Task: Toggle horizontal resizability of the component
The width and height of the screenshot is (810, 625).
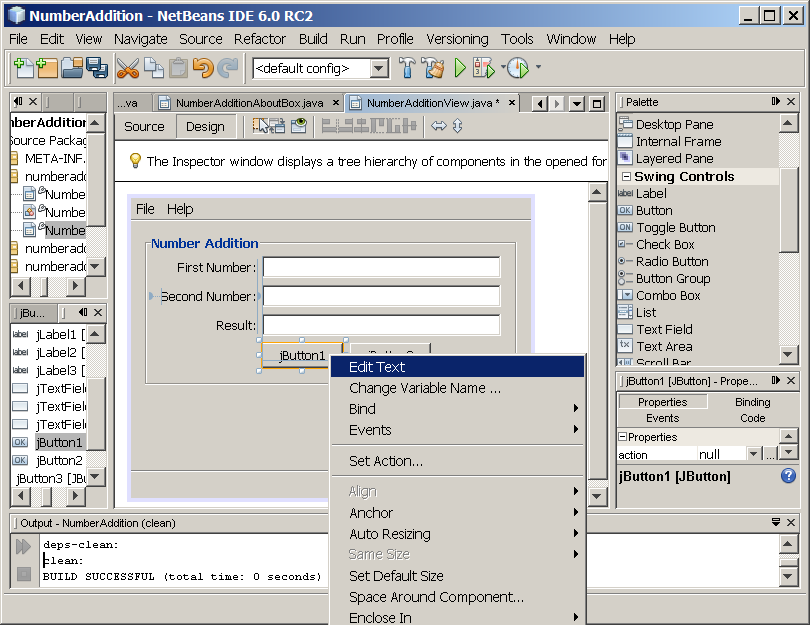Action: (x=439, y=126)
